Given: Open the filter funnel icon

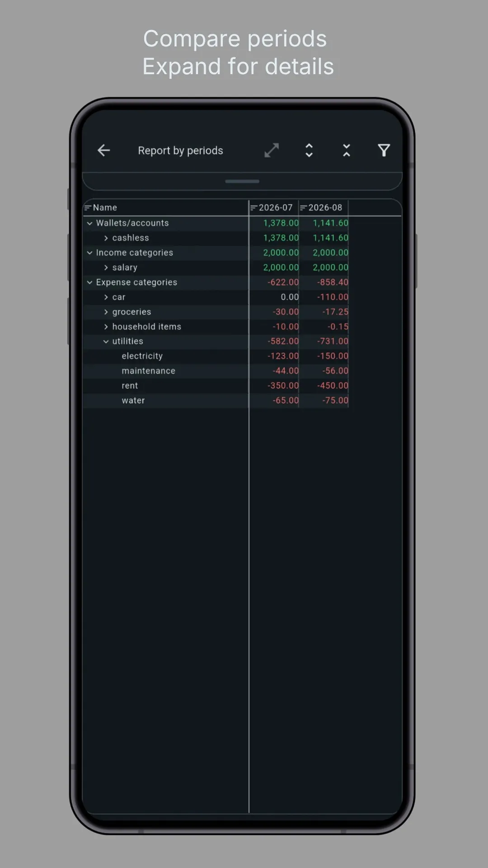Looking at the screenshot, I should [384, 151].
